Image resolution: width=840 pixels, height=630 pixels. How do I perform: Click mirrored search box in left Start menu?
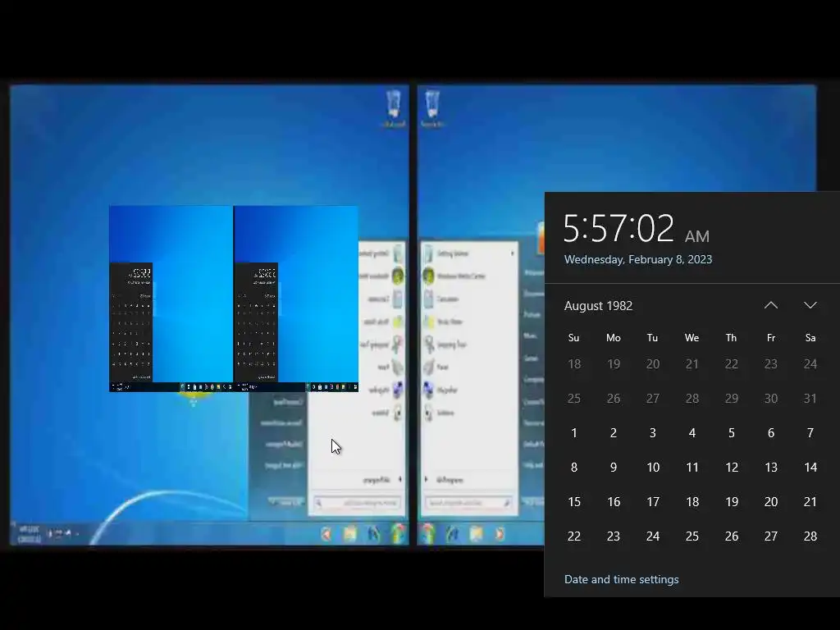(358, 503)
